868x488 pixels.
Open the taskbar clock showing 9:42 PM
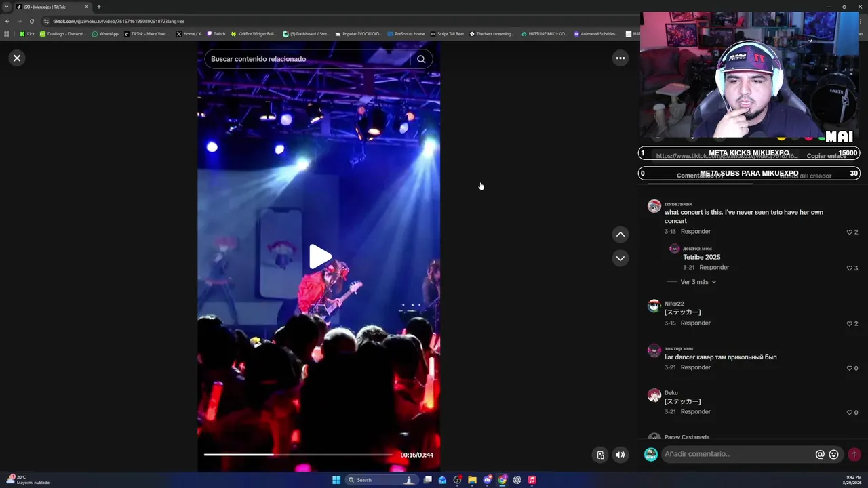click(x=852, y=480)
